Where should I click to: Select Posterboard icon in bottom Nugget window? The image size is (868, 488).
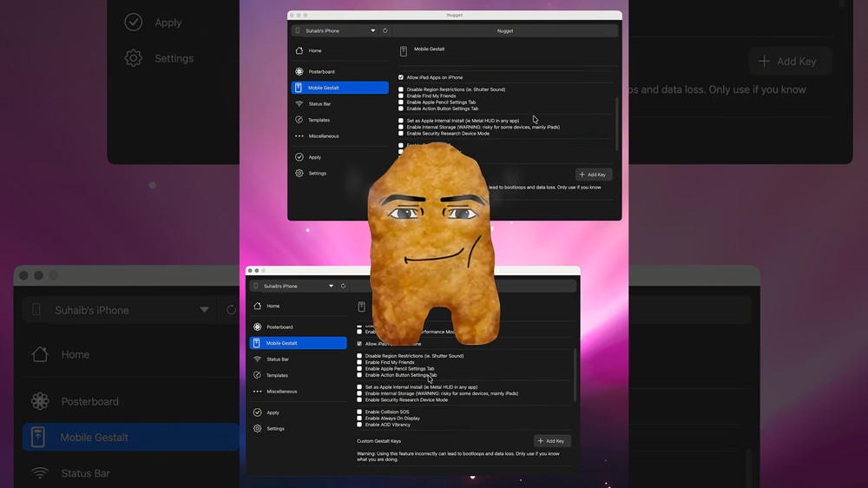coord(258,326)
